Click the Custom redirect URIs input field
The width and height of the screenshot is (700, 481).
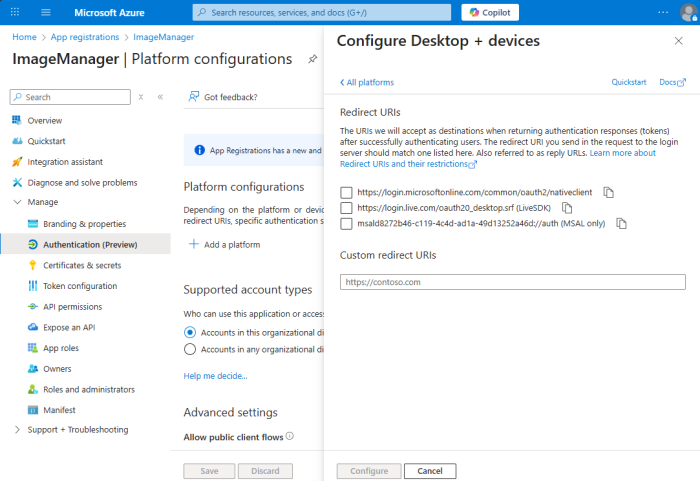point(512,282)
